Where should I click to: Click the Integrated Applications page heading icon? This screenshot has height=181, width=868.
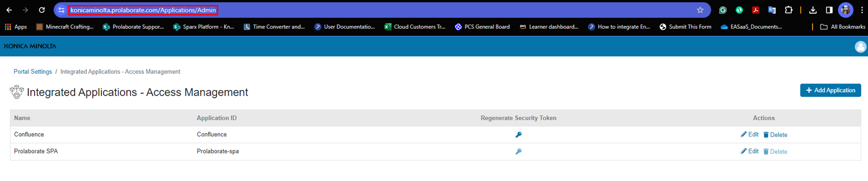tap(17, 92)
